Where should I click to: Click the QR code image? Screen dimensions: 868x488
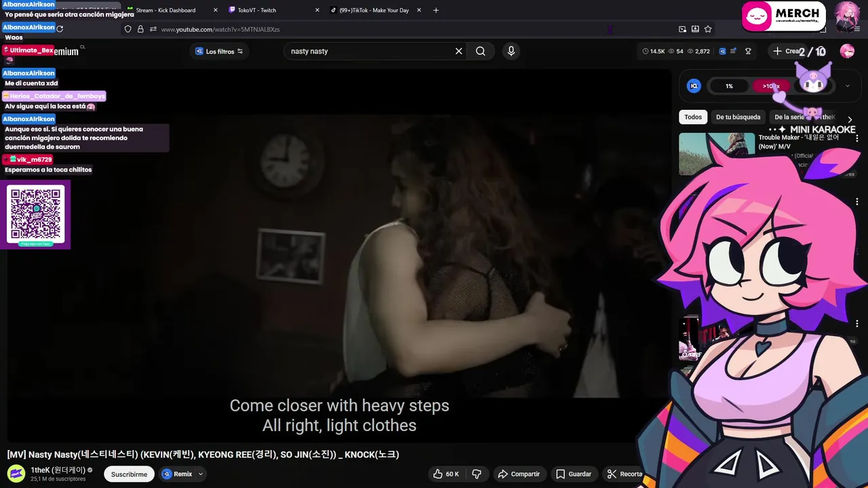coord(36,214)
